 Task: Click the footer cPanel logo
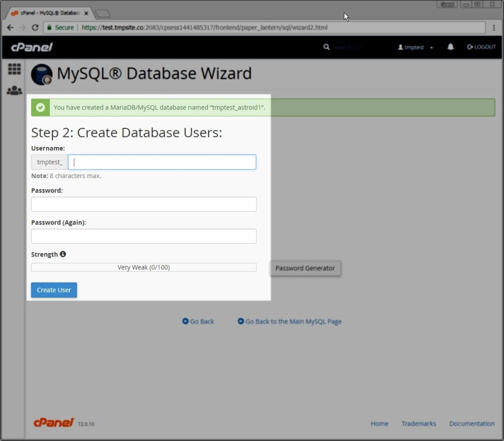coord(54,423)
